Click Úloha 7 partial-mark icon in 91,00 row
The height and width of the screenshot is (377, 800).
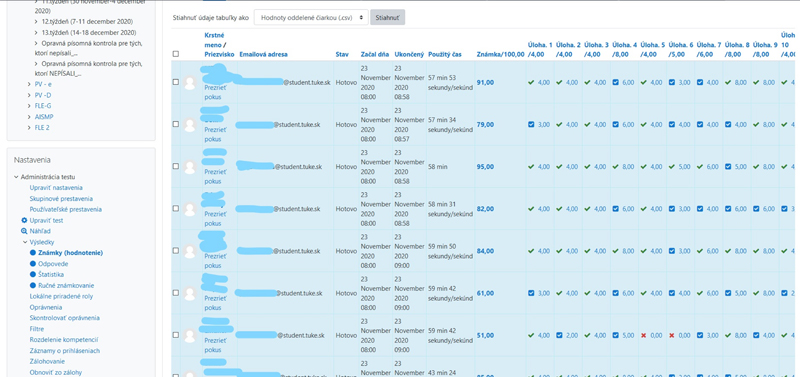coord(699,82)
